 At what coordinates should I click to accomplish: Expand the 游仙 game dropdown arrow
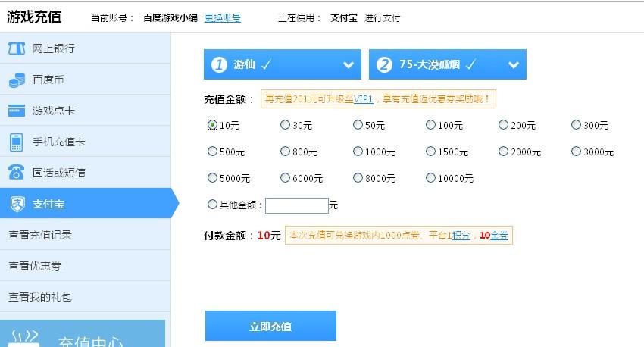click(x=349, y=64)
